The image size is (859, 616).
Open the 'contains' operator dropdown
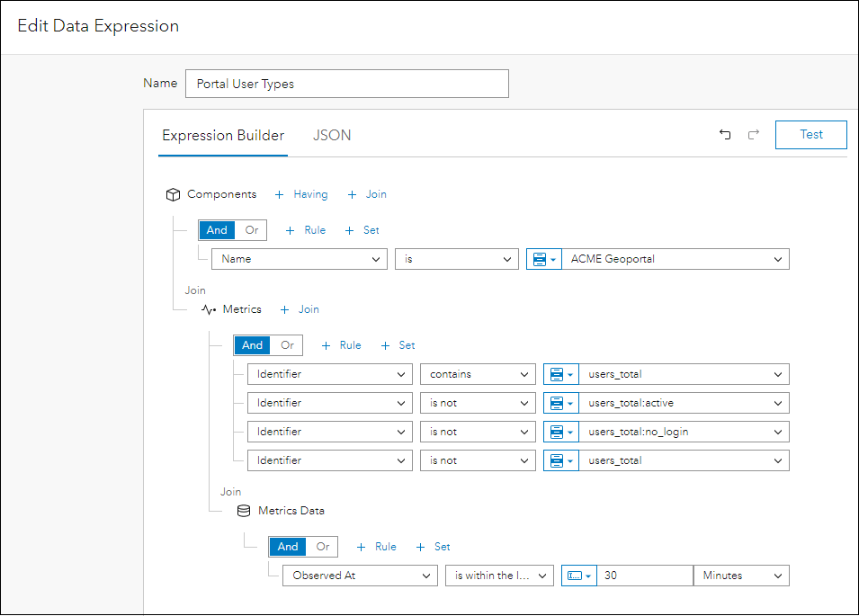pyautogui.click(x=477, y=374)
